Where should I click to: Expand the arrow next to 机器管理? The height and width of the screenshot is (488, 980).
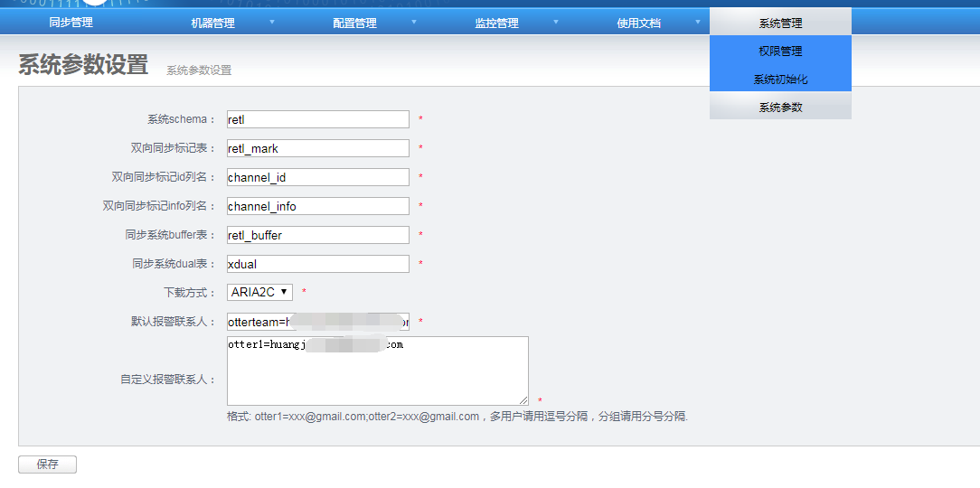coord(272,22)
